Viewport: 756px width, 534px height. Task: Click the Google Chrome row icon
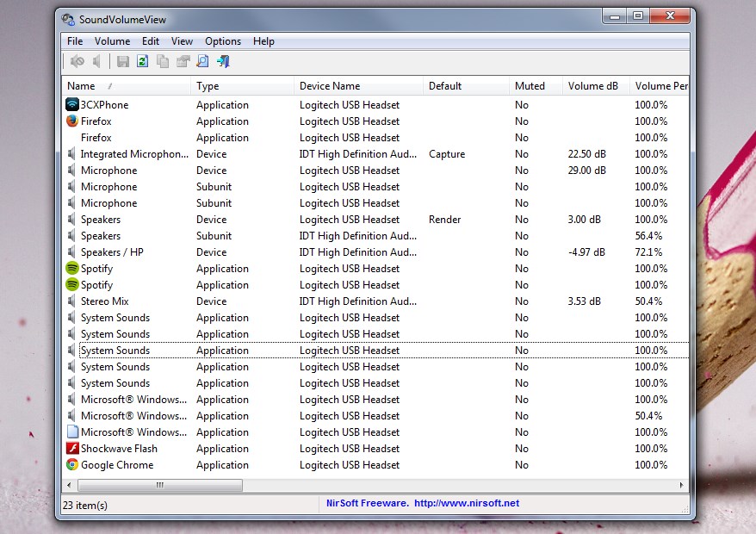tap(71, 464)
